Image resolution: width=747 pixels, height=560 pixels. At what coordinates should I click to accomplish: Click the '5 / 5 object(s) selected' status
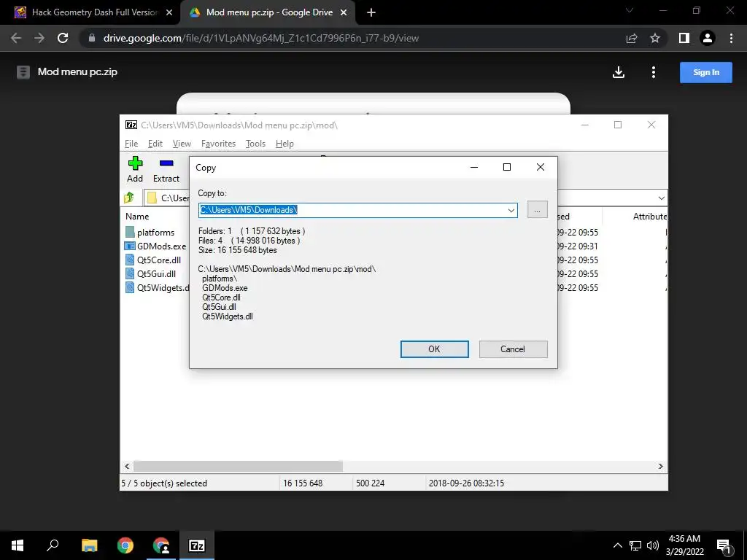coord(164,483)
